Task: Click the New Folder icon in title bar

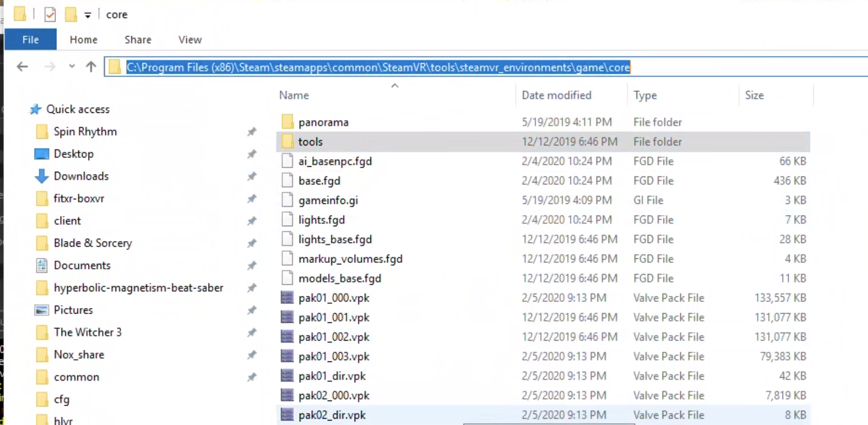Action: click(x=71, y=14)
